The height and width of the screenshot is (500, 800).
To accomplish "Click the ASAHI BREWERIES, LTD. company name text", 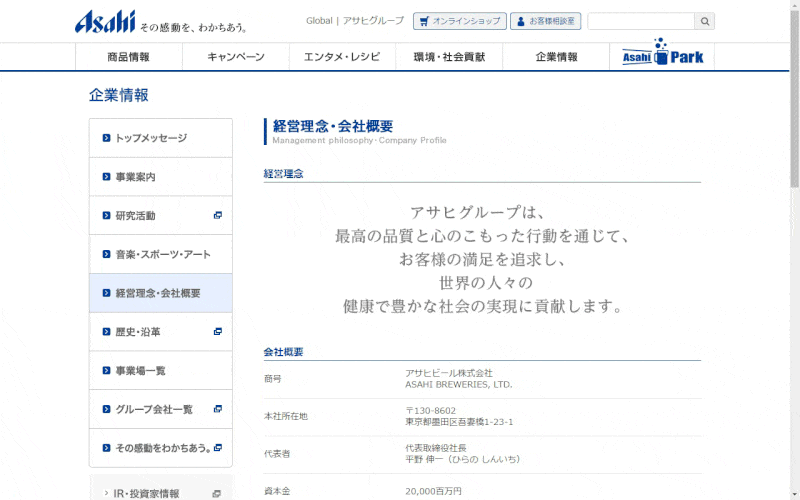I will [x=459, y=385].
